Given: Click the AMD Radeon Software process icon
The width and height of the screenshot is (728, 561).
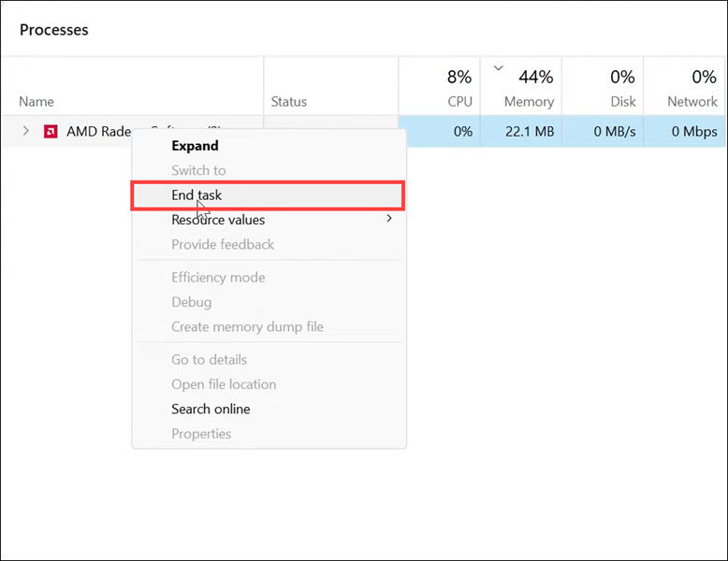Looking at the screenshot, I should click(x=51, y=132).
